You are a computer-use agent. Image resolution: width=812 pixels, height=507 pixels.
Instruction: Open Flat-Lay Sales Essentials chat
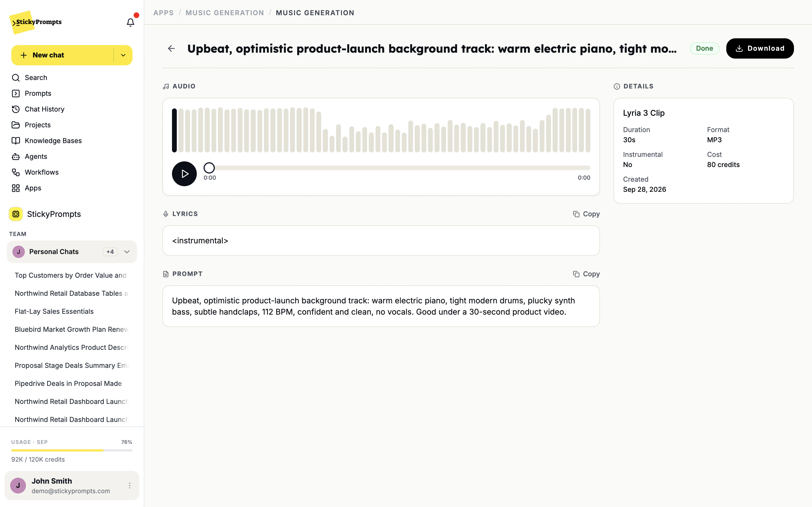click(x=54, y=311)
